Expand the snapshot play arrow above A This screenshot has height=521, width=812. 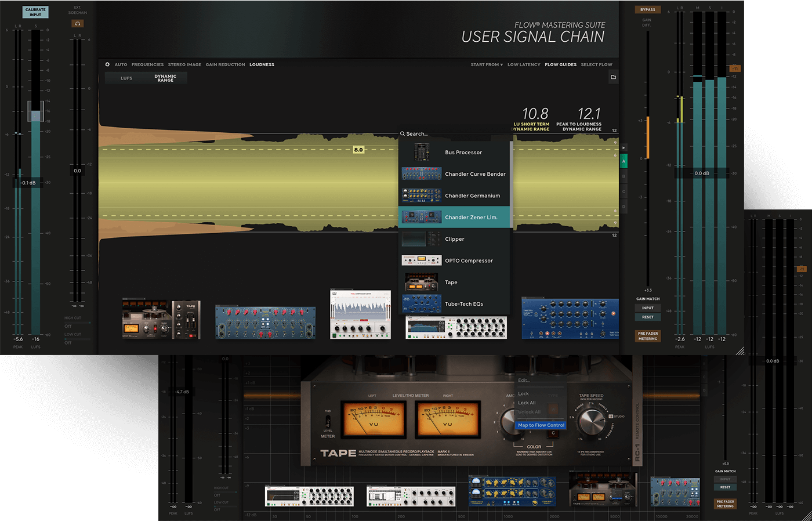pyautogui.click(x=624, y=148)
